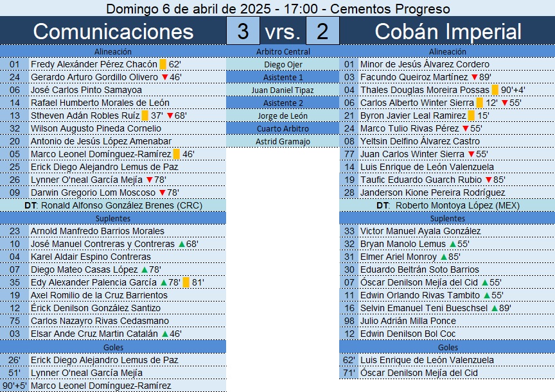Select the Comunicaciones score box showing 3
Image resolution: width=555 pixels, height=392 pixels.
point(243,31)
